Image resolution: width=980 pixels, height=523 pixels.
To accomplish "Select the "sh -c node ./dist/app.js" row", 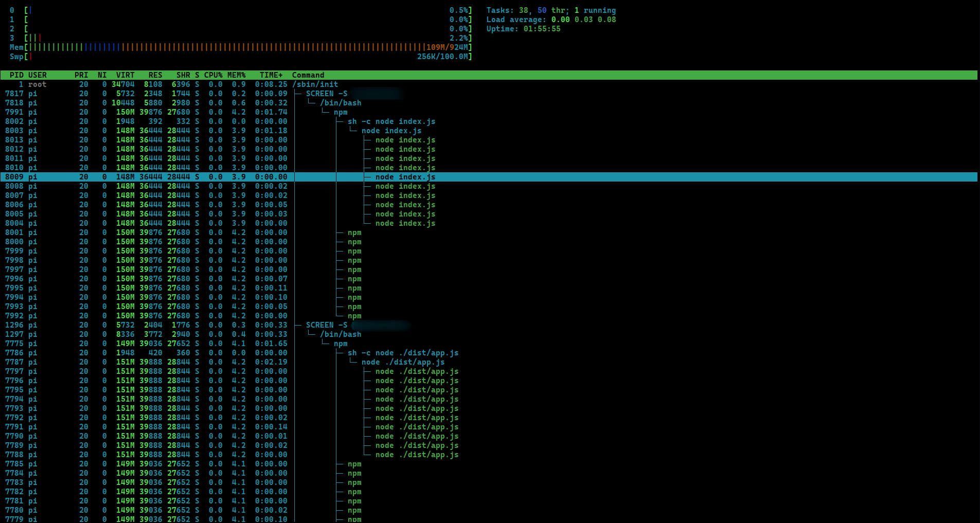I will (489, 353).
